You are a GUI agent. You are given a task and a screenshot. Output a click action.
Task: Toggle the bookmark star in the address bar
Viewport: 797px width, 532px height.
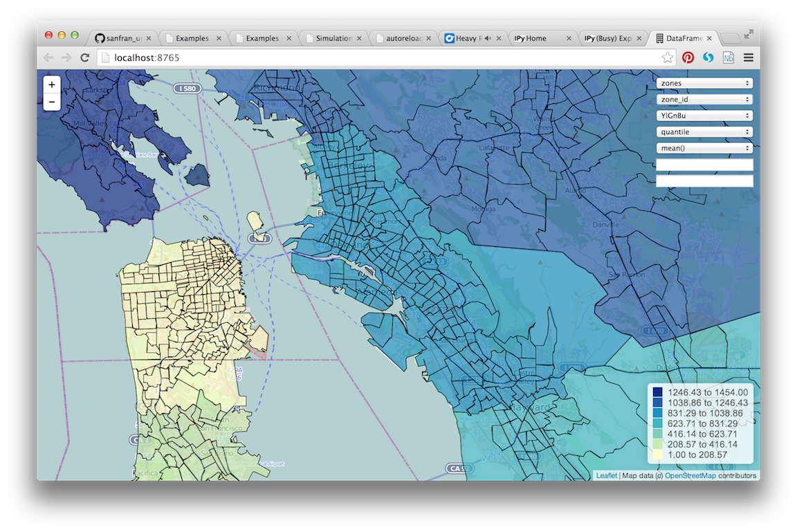tap(666, 58)
